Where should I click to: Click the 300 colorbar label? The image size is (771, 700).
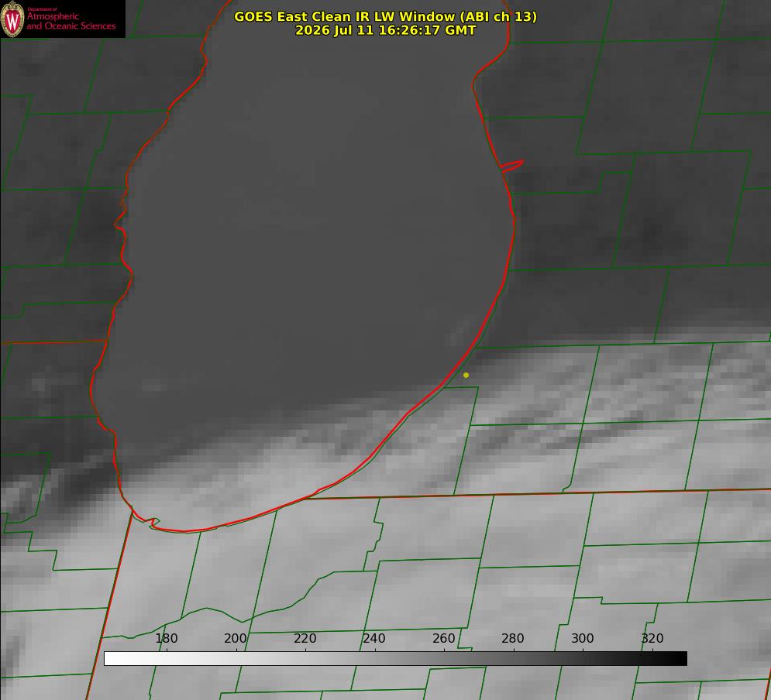click(583, 638)
